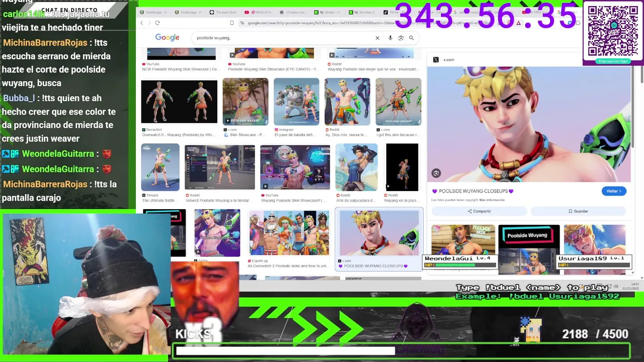The image size is (644, 362).
Task: Click the magnifying glass search button
Action: click(412, 38)
